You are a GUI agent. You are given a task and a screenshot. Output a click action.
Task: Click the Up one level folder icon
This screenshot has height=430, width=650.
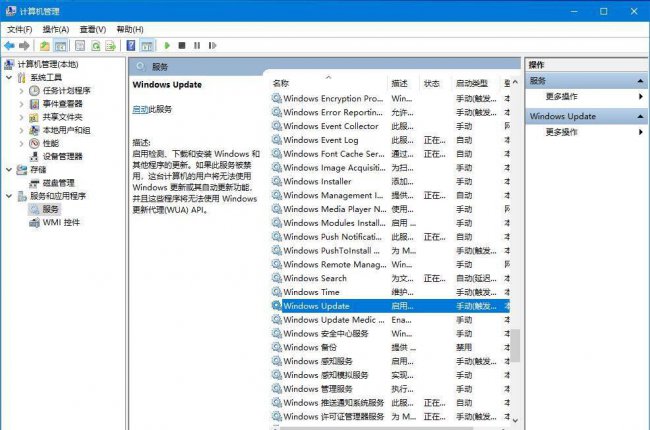44,46
